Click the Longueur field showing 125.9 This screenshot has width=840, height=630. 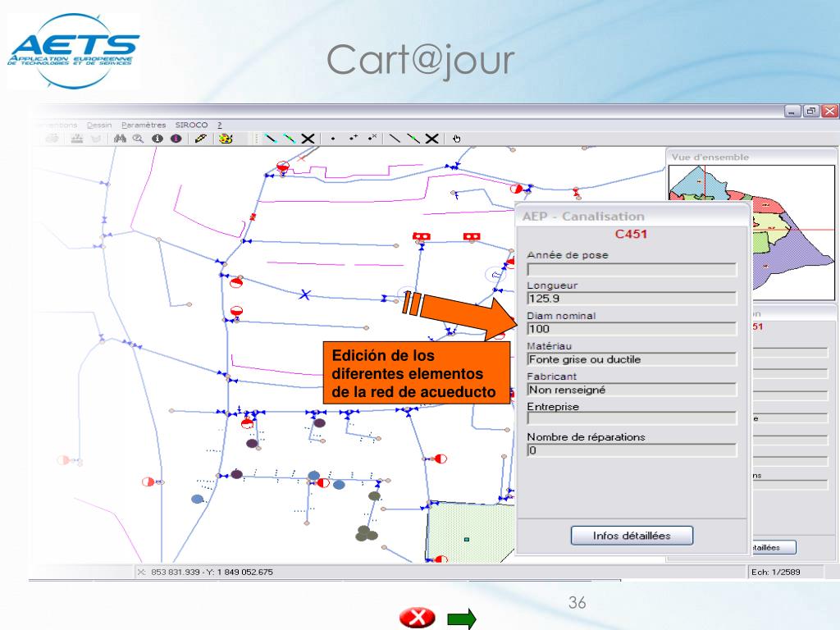point(632,299)
